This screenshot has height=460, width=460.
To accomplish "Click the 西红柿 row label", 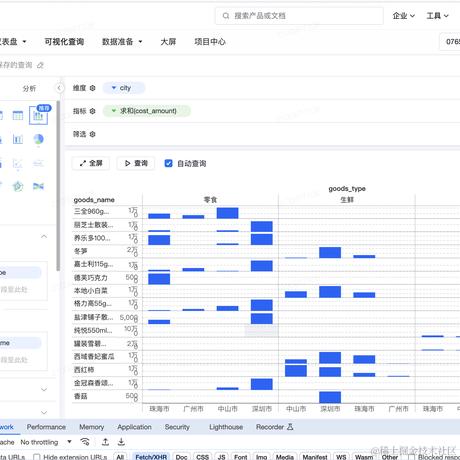I will pos(84,370).
